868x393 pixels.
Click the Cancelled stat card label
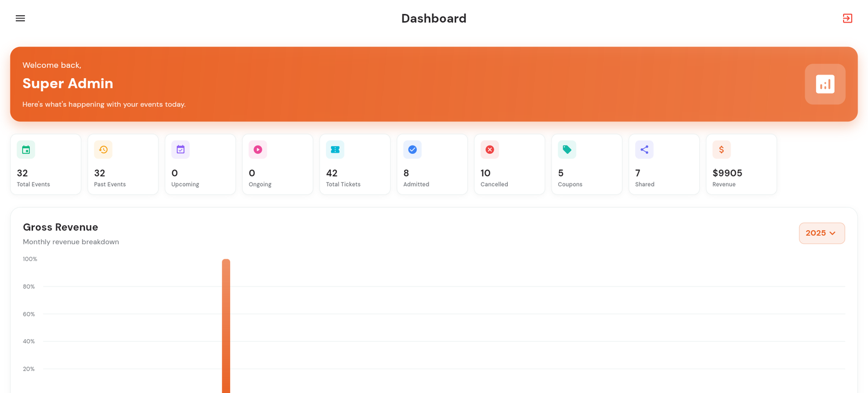click(x=494, y=185)
